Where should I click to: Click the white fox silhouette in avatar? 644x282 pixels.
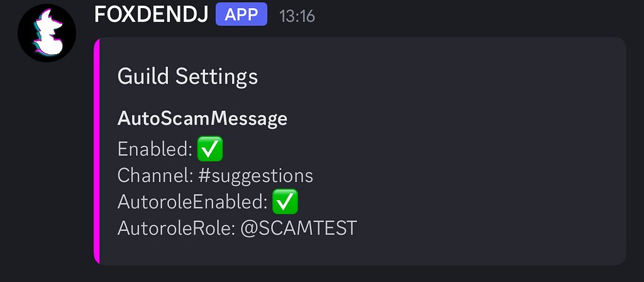click(48, 32)
